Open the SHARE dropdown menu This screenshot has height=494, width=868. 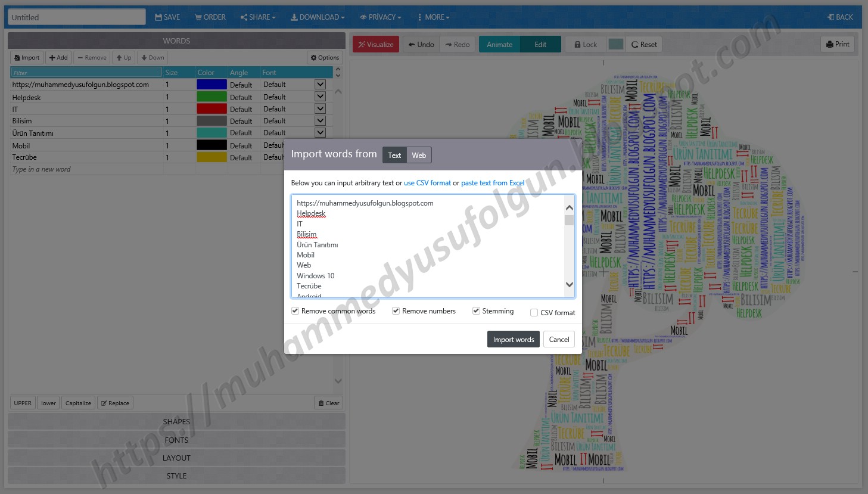click(x=258, y=17)
